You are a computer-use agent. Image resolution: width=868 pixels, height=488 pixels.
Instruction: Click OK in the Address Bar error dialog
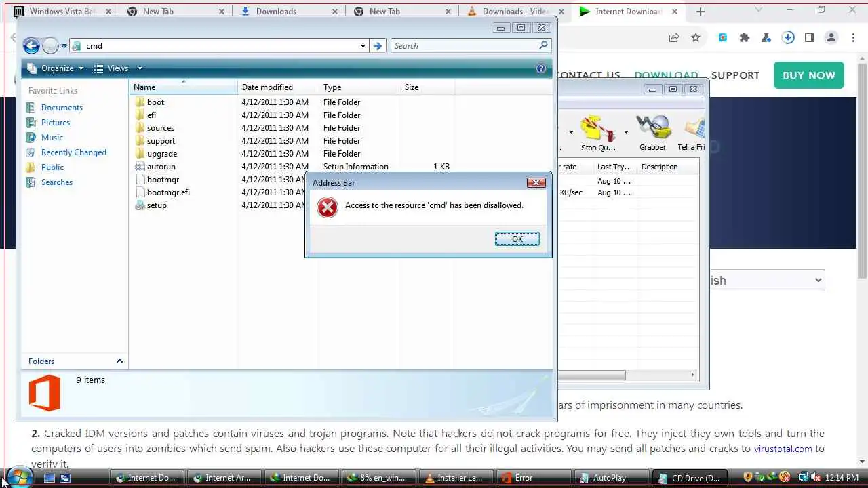click(x=517, y=239)
